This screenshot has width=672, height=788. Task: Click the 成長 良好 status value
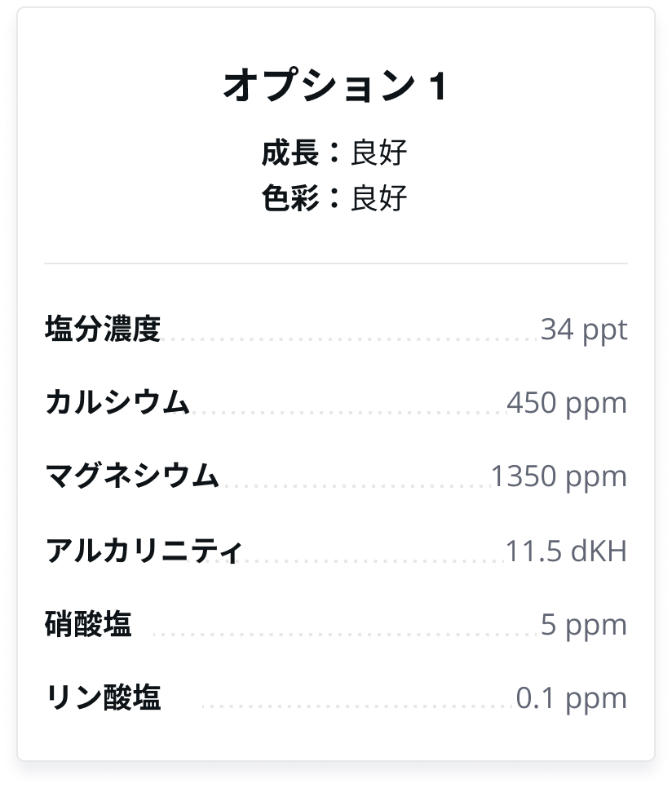click(378, 153)
